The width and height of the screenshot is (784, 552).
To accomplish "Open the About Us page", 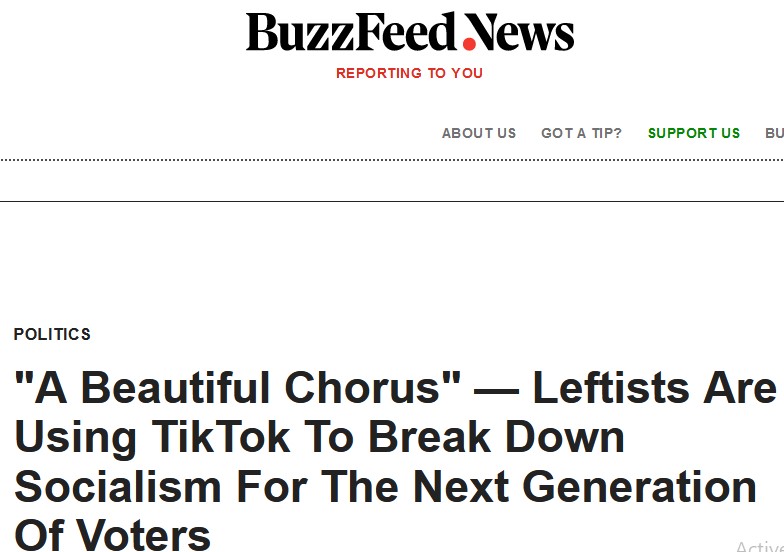I will (479, 133).
